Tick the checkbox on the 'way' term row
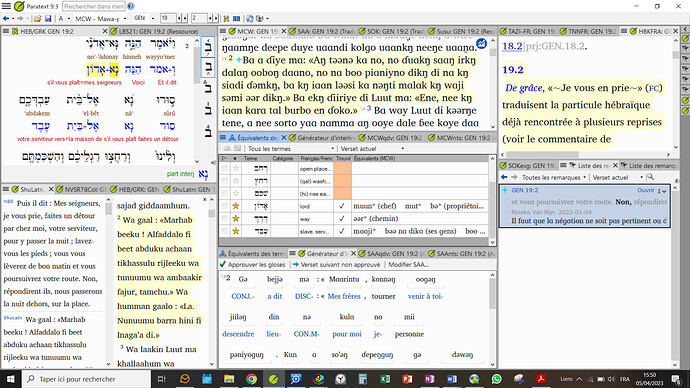The image size is (690, 388). 225,219
